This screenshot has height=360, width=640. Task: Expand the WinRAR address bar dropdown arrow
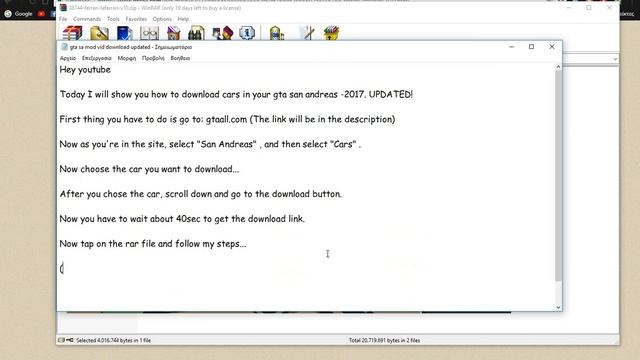pos(615,59)
